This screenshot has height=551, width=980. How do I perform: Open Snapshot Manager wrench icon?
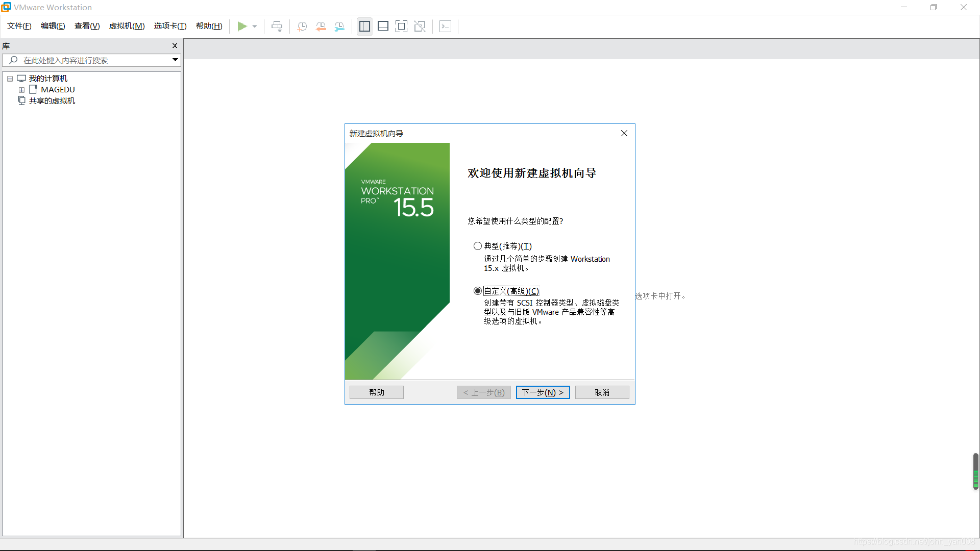[x=339, y=26]
